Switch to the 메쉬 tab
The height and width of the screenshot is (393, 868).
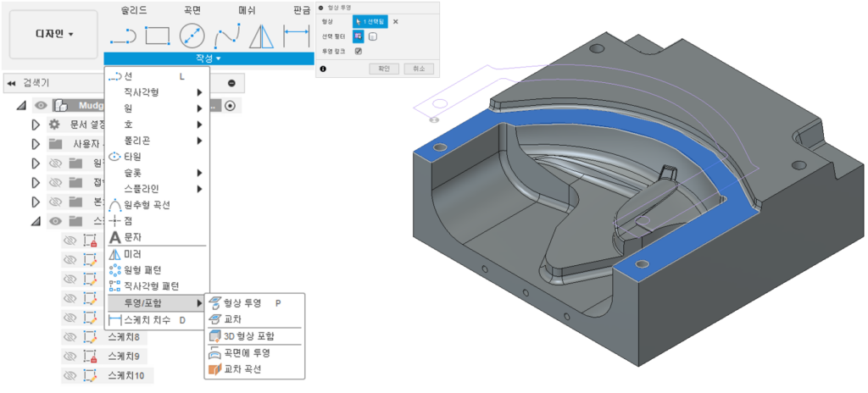(247, 9)
